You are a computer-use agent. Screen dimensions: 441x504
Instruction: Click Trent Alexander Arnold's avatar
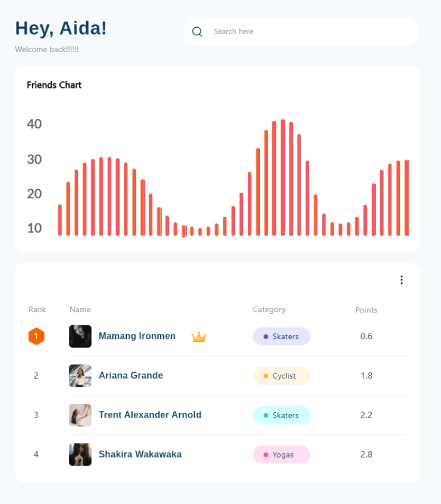[x=80, y=415]
